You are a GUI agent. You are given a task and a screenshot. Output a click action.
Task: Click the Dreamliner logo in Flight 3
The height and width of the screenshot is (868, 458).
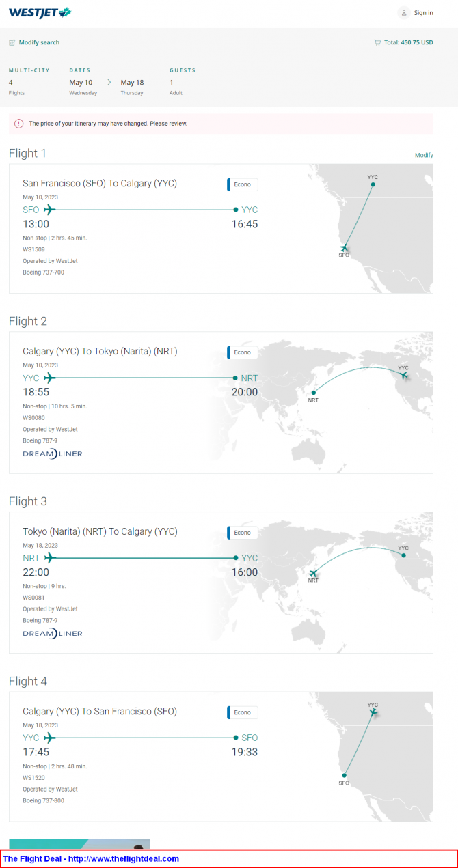53,633
